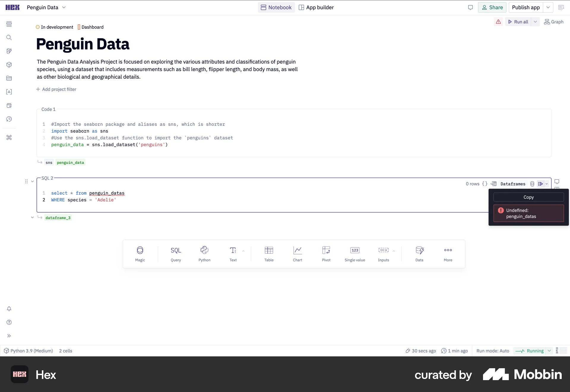The height and width of the screenshot is (392, 570).
Task: Switch to the App builder tab
Action: (316, 7)
